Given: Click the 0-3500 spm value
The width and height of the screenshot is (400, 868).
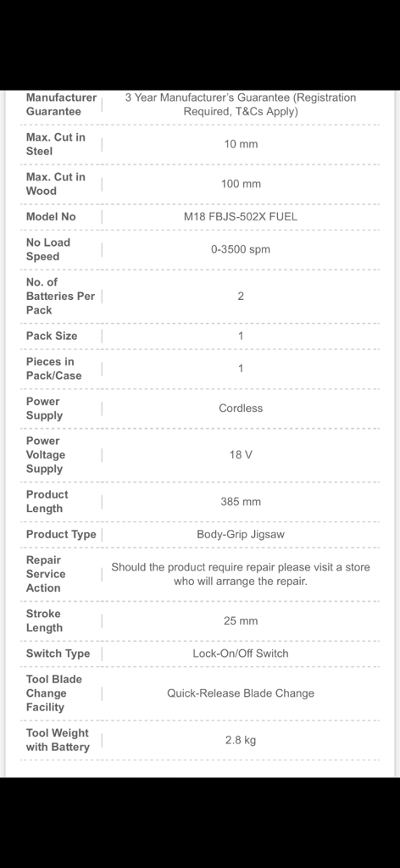Looking at the screenshot, I should coord(241,249).
